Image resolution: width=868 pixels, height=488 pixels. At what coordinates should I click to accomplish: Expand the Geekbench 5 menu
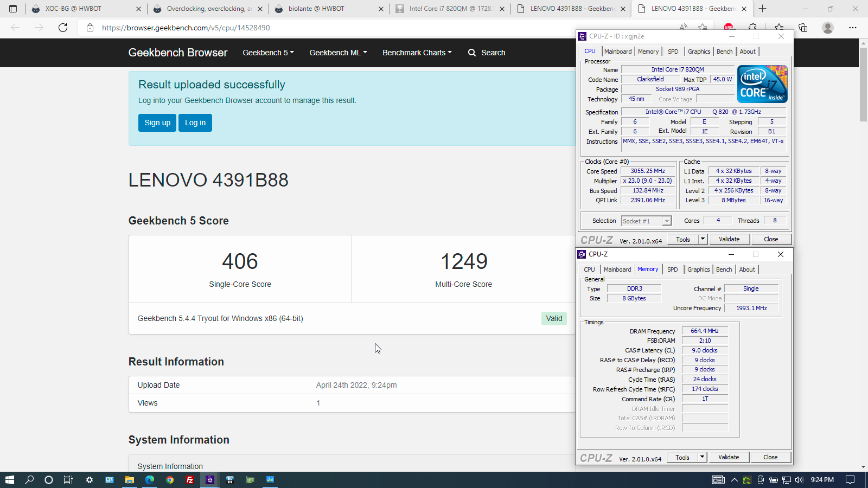268,53
